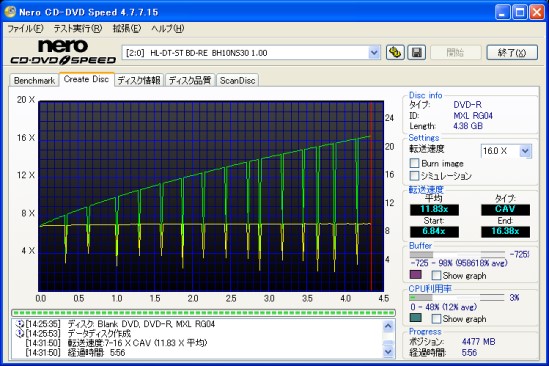549x366 pixels.
Task: Click the 終了 button
Action: click(x=512, y=53)
